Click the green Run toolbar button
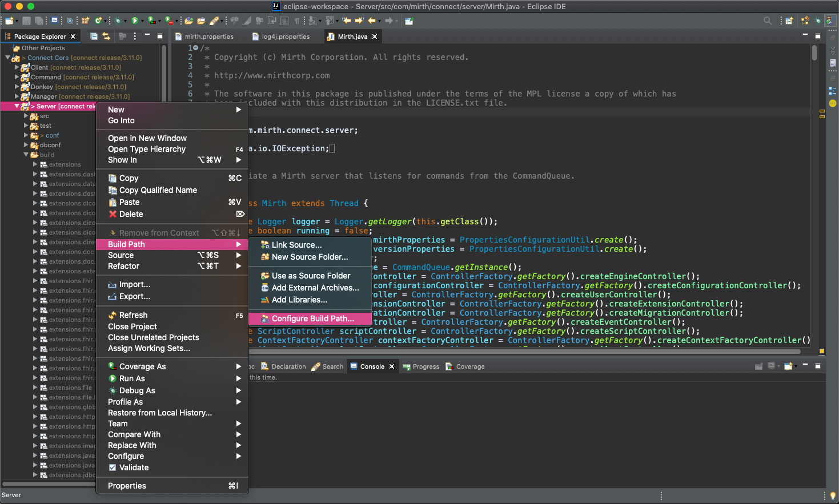This screenshot has height=504, width=839. tap(134, 21)
